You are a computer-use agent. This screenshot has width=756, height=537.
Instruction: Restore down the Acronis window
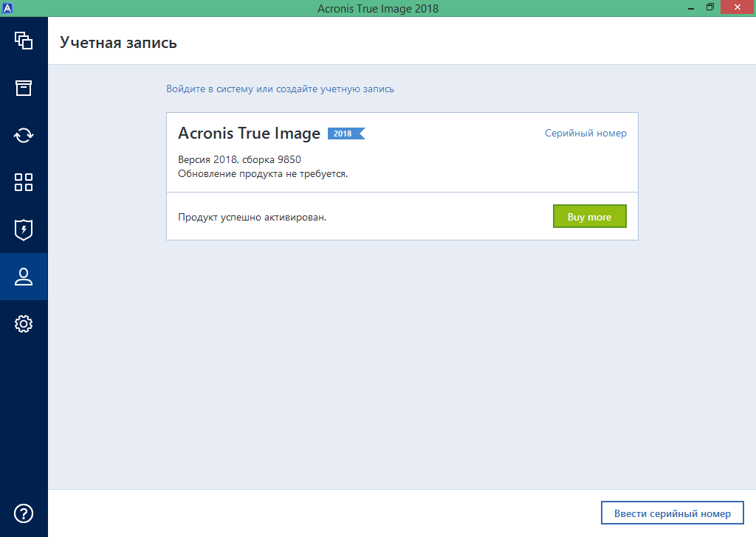709,7
